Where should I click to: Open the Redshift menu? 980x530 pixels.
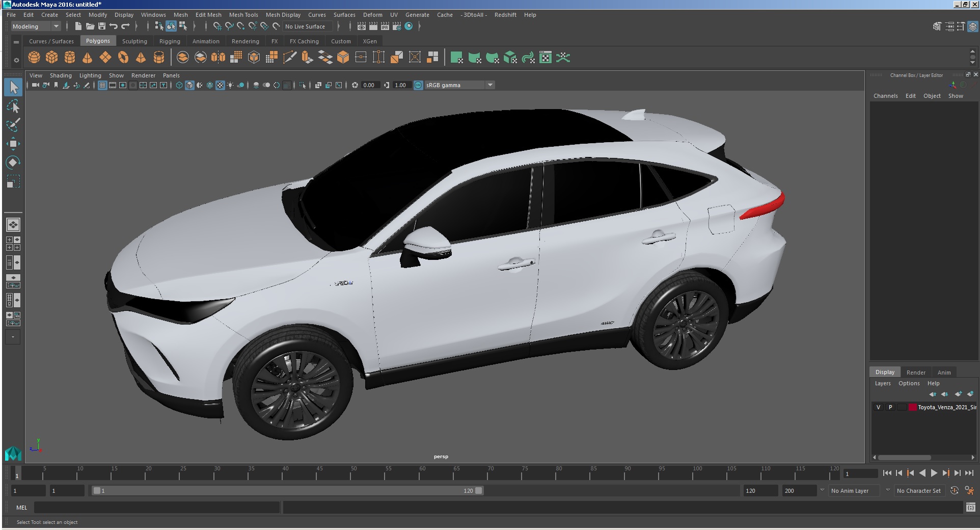505,15
